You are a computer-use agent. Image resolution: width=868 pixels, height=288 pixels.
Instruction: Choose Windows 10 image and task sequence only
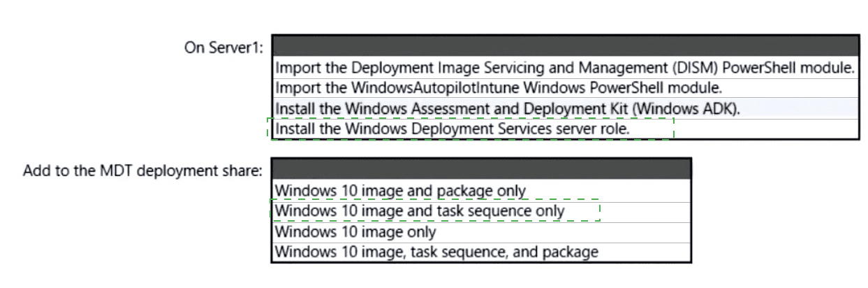pos(420,210)
